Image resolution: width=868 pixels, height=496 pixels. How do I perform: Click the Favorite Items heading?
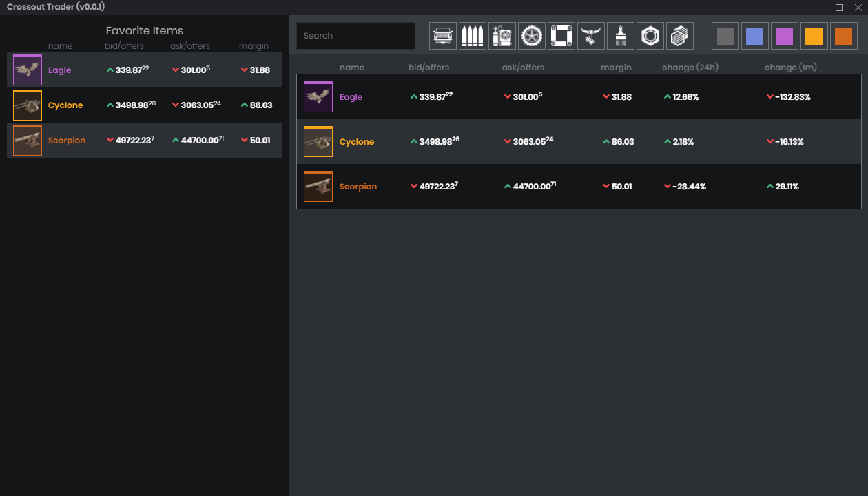click(x=145, y=31)
